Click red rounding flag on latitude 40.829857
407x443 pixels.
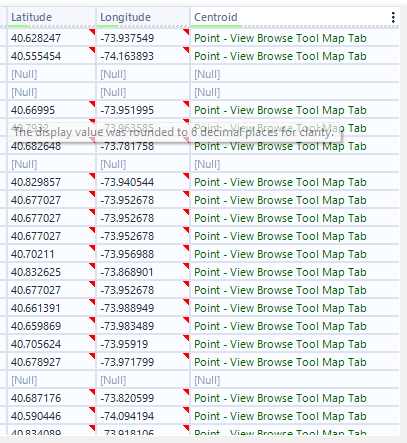point(92,176)
